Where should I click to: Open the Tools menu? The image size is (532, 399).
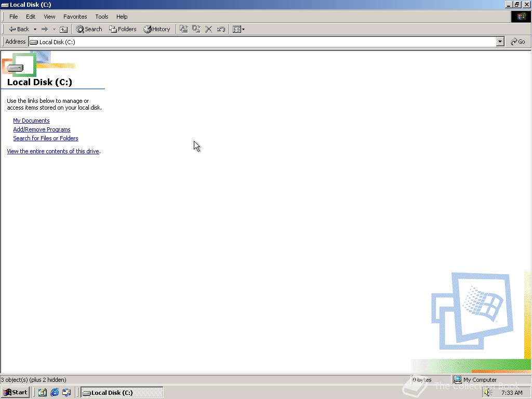pyautogui.click(x=101, y=17)
